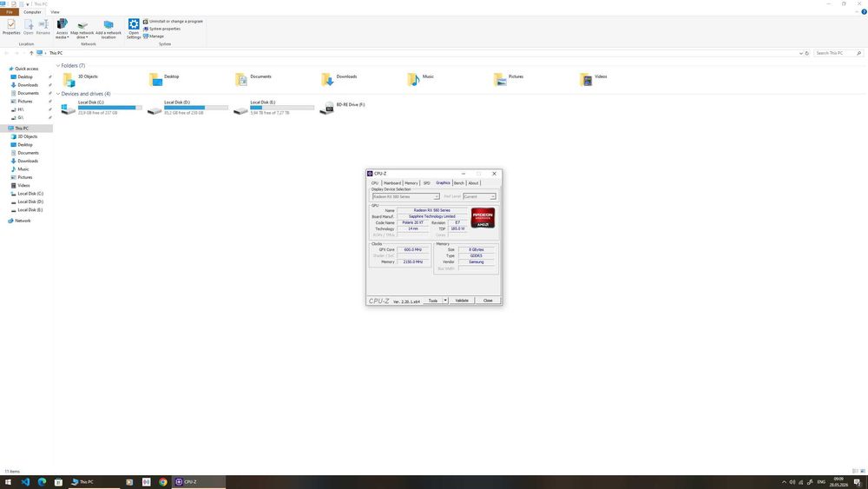Click the This PC taskbar button

(93, 482)
